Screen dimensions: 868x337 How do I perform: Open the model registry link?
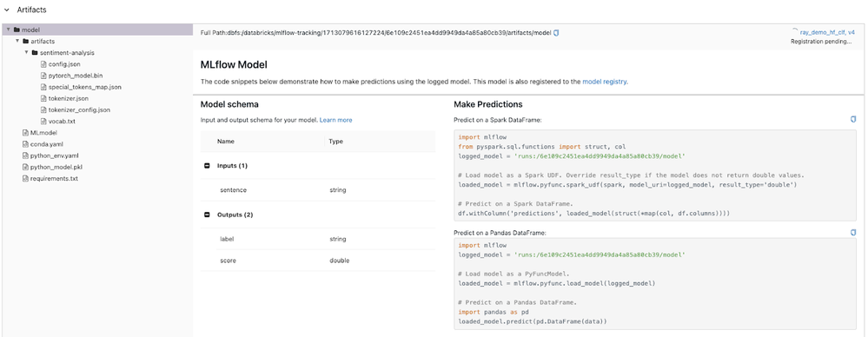pyautogui.click(x=605, y=82)
